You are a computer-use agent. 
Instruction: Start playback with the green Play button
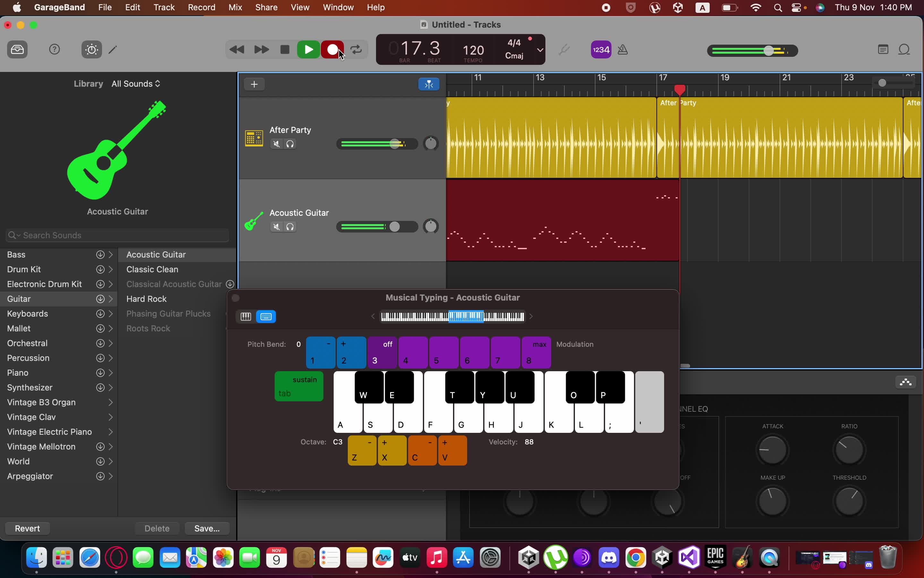309,50
